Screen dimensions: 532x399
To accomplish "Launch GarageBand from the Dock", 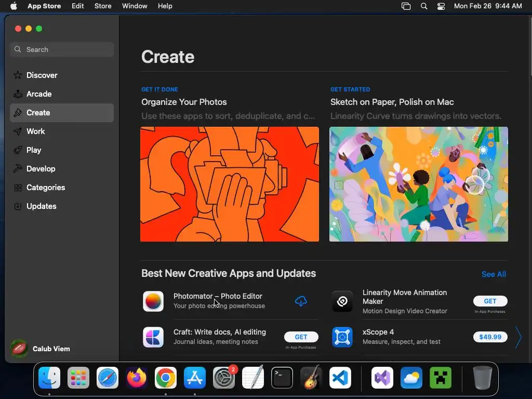I will 311,378.
